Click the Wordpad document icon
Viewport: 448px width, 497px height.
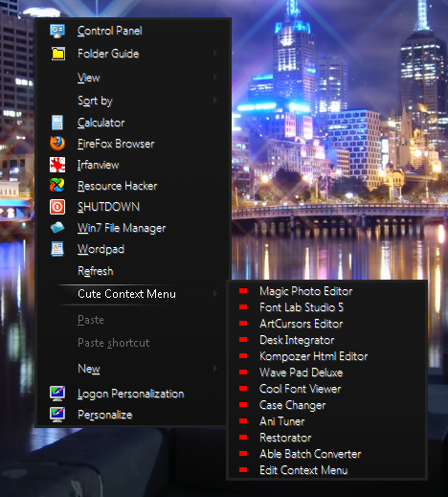pos(57,249)
